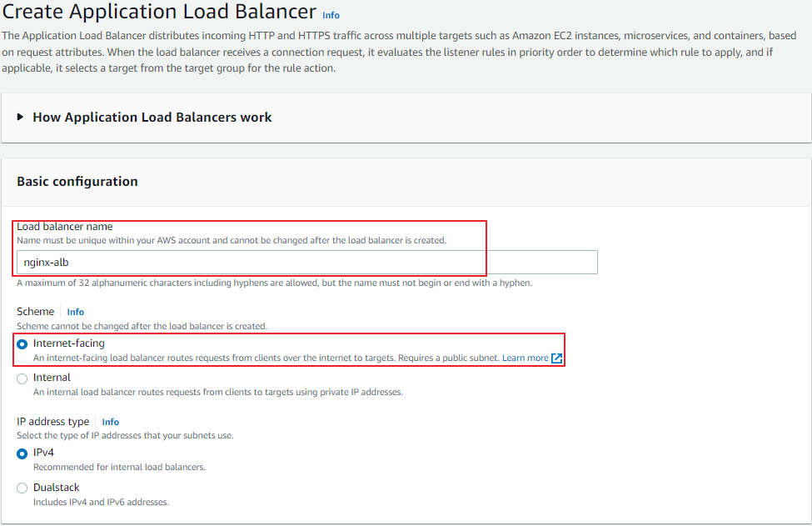Click 'A maximum of 32 alphanumeric characters' hint
Image resolution: width=812 pixels, height=526 pixels.
click(x=275, y=283)
